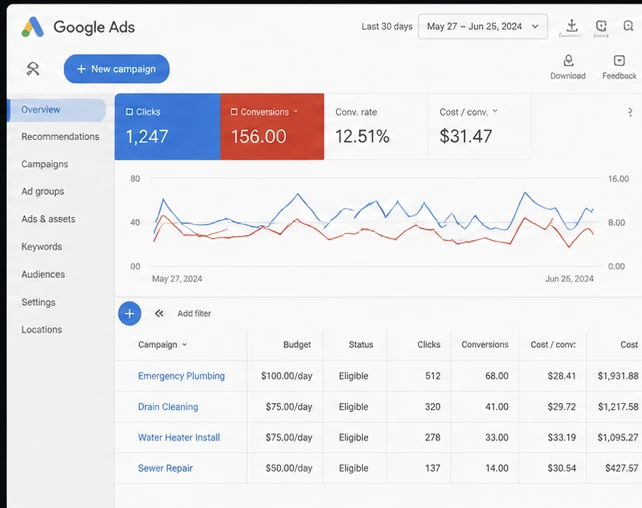Image resolution: width=642 pixels, height=508 pixels.
Task: Open Locations in sidebar
Action: [x=42, y=330]
